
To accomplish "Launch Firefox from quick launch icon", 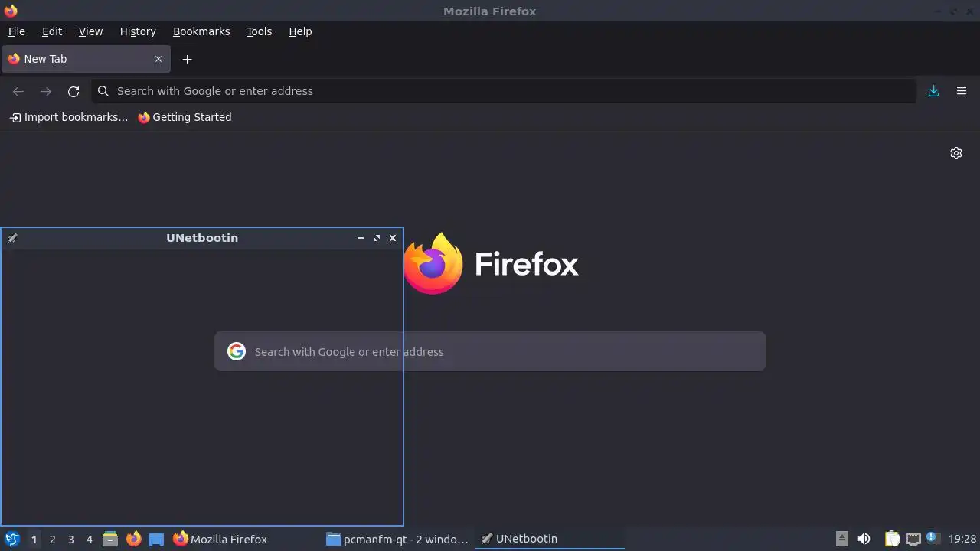I will [x=133, y=539].
